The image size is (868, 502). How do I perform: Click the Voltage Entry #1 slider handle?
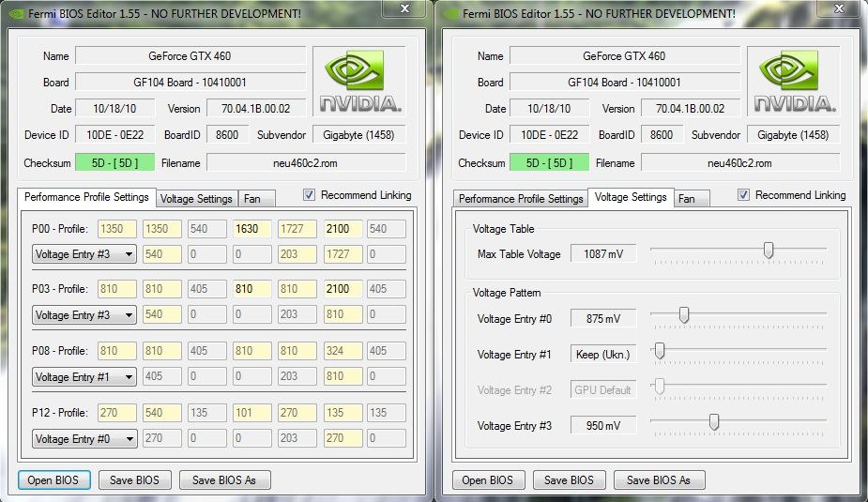tap(660, 350)
